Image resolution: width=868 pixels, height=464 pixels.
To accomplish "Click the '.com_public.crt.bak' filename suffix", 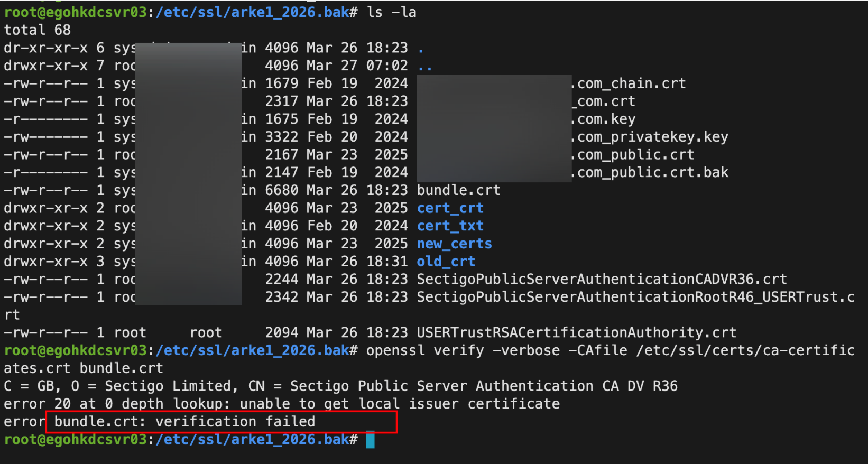I will pos(650,173).
